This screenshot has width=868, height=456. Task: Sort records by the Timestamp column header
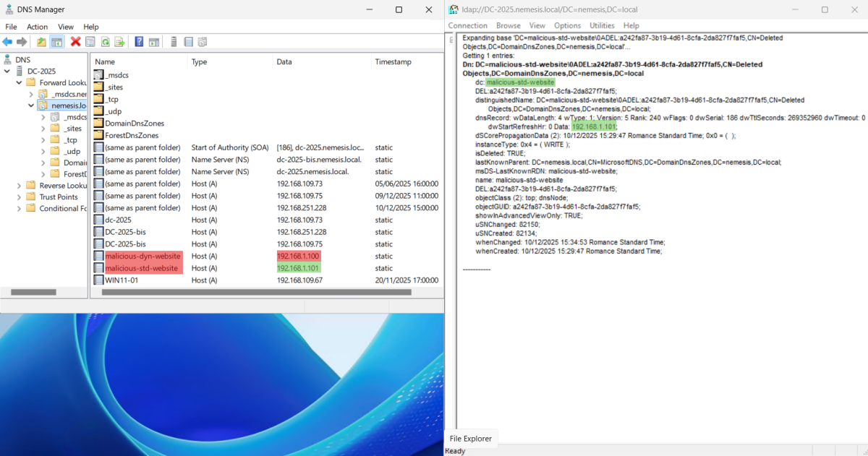[x=393, y=61]
